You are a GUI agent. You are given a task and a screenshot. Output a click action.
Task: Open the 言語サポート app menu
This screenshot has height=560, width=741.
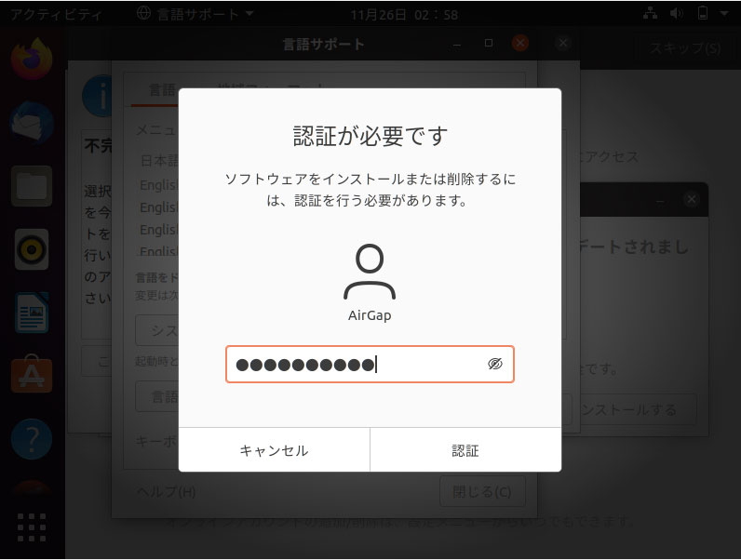(195, 14)
